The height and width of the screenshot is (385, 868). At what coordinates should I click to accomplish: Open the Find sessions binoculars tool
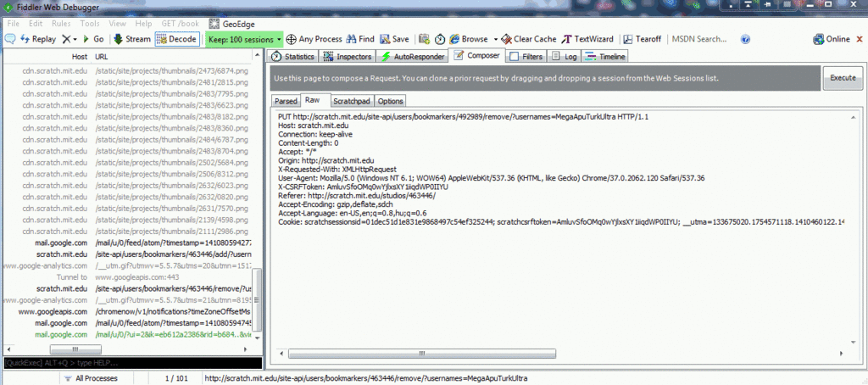point(359,39)
